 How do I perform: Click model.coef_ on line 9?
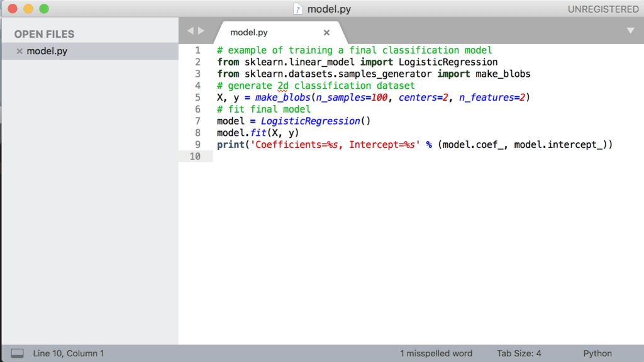tap(473, 145)
